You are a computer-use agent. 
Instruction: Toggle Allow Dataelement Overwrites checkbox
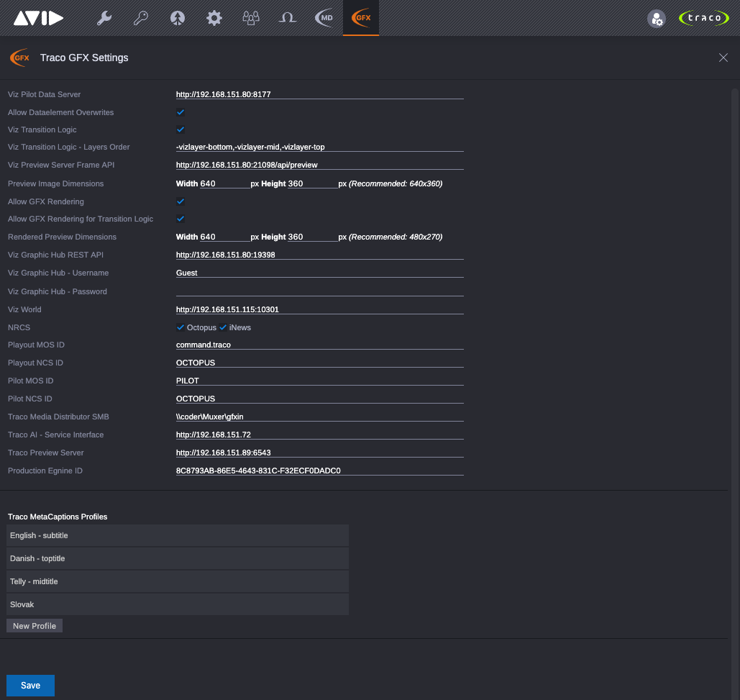pos(181,112)
